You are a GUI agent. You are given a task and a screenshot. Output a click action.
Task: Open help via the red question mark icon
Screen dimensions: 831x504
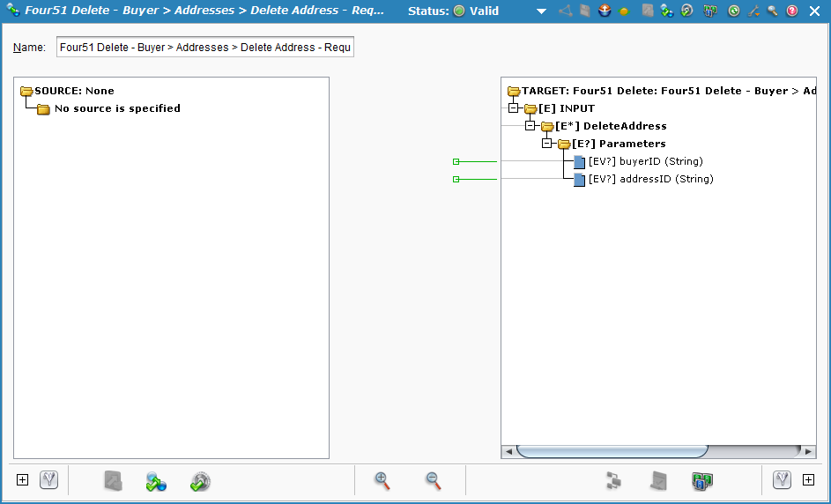click(791, 11)
